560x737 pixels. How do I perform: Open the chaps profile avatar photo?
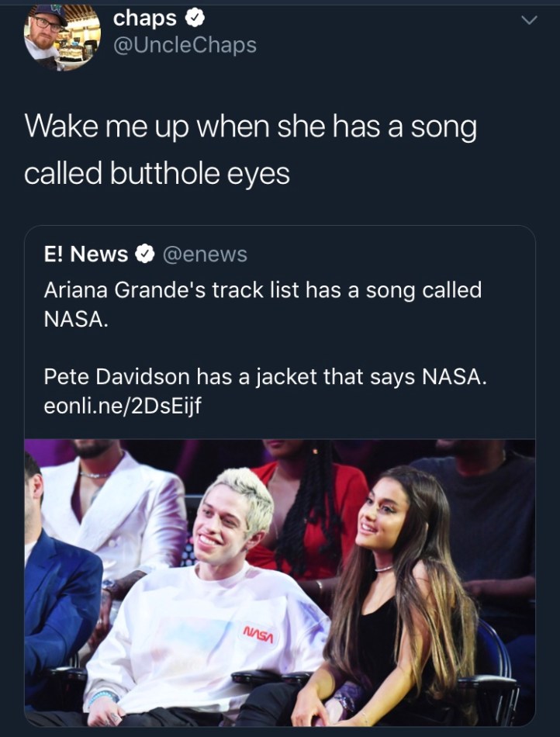tap(62, 36)
